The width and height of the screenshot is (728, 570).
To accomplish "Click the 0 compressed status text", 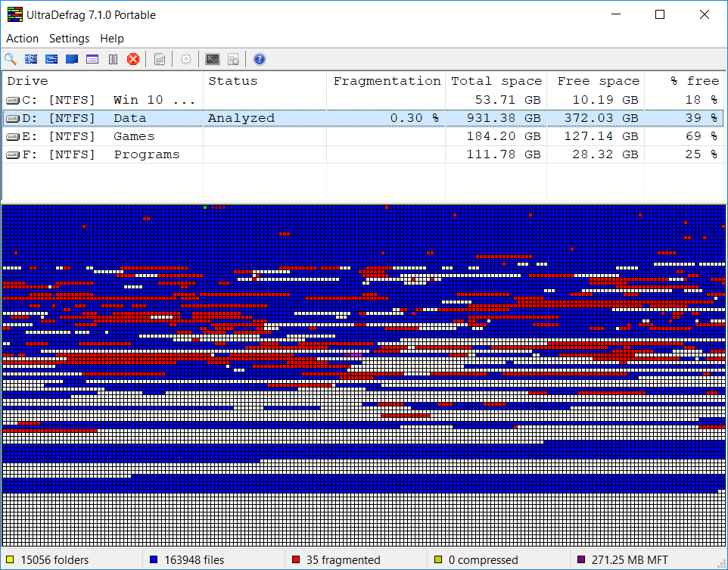I will (x=484, y=560).
